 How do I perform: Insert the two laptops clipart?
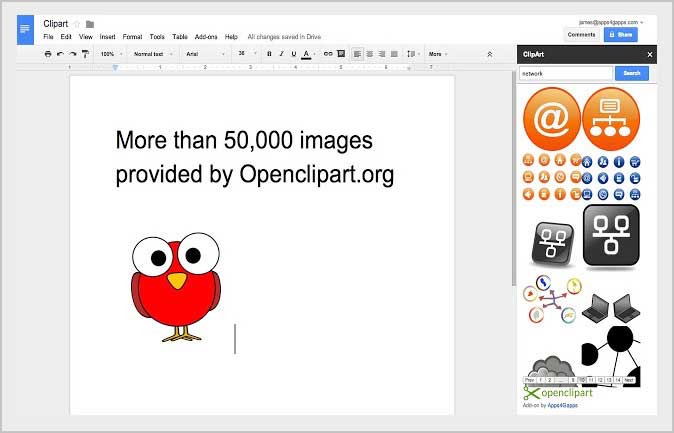[611, 308]
